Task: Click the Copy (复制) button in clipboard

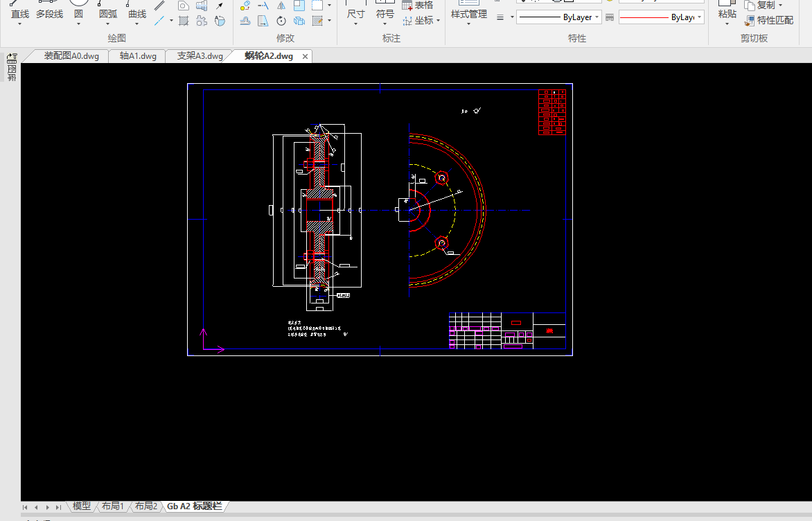Action: 764,5
